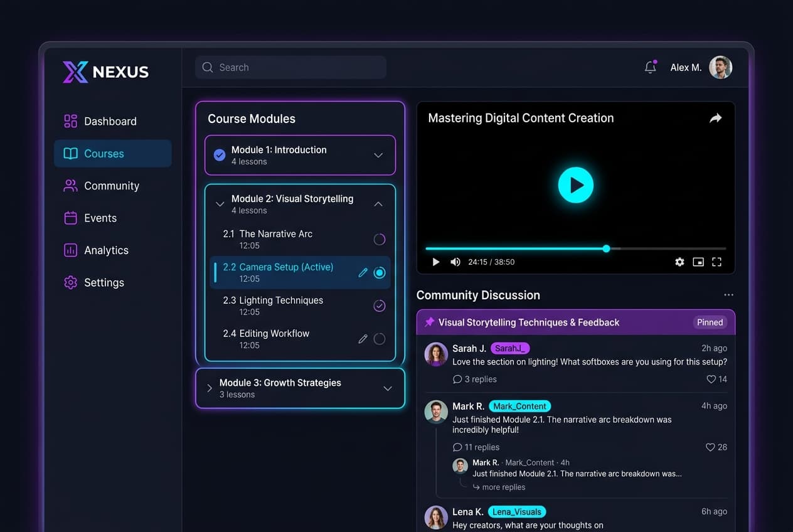The image size is (793, 532).
Task: Click the Alex M. username
Action: tap(686, 67)
